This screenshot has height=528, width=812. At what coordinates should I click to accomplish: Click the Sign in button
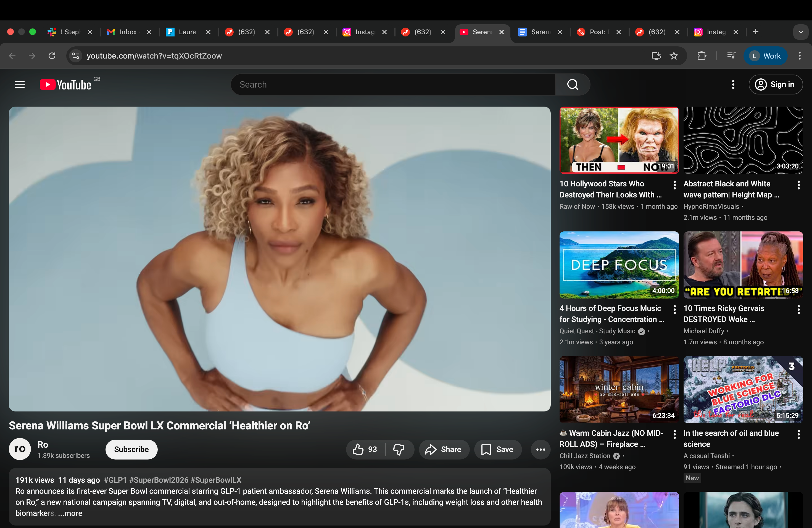[x=776, y=85]
